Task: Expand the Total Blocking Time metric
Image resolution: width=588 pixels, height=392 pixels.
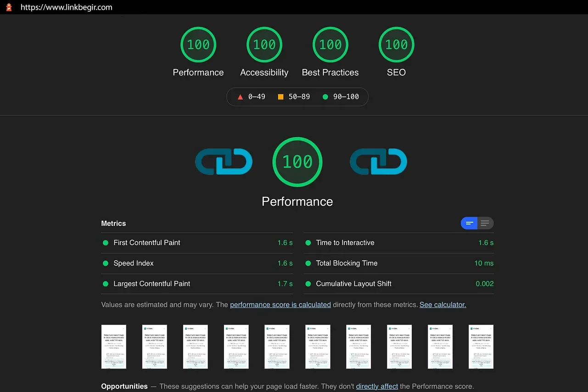Action: tap(347, 263)
